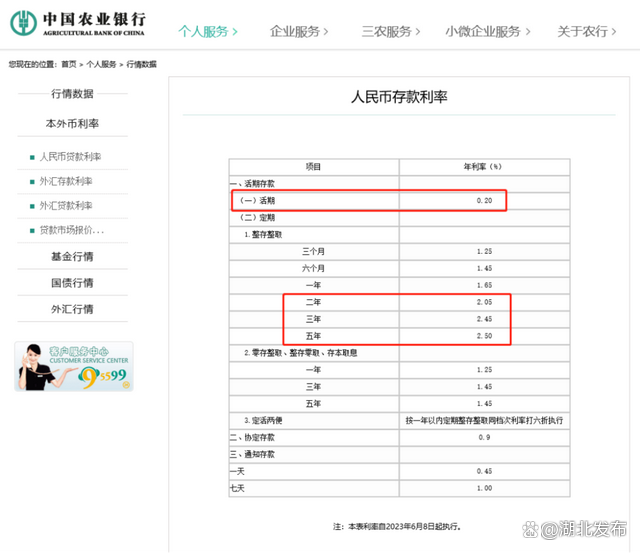
Task: Click the 1.65 rate value
Action: click(x=484, y=285)
